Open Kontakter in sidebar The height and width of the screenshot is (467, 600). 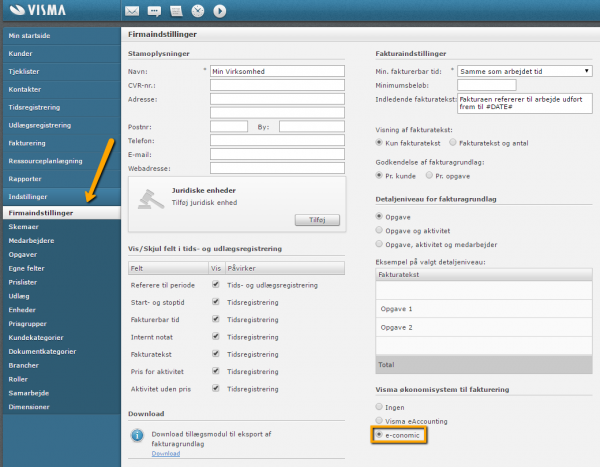(62, 90)
